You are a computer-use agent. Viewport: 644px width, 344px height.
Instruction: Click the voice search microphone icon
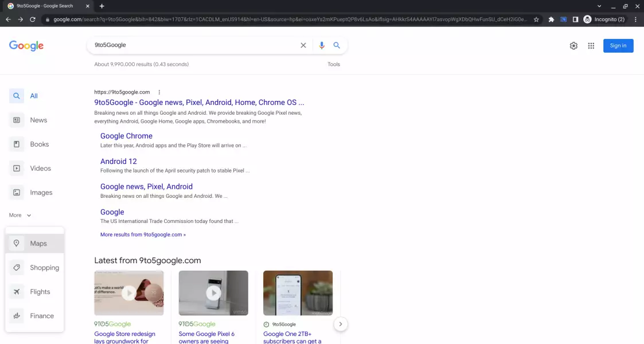[322, 45]
